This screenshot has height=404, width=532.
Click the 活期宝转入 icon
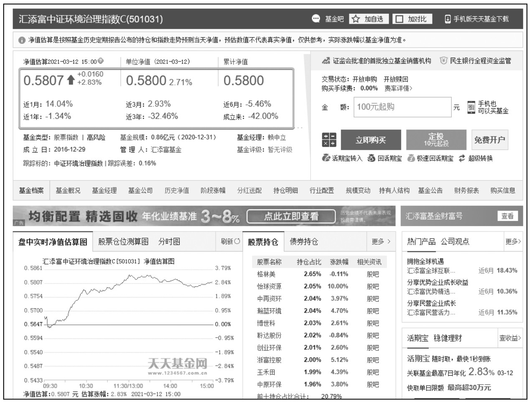[326, 158]
